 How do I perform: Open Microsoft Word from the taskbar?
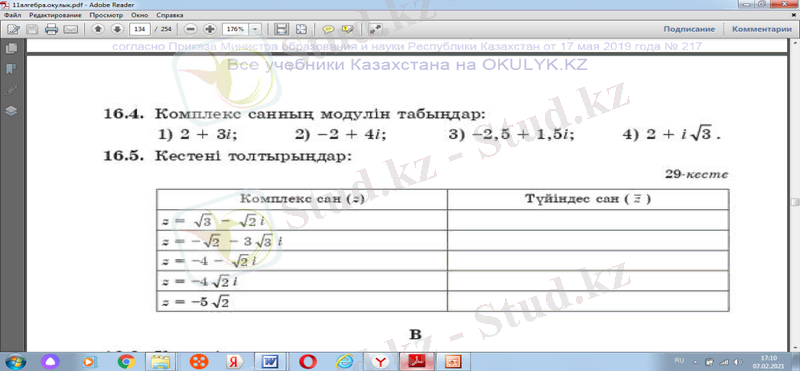point(268,361)
